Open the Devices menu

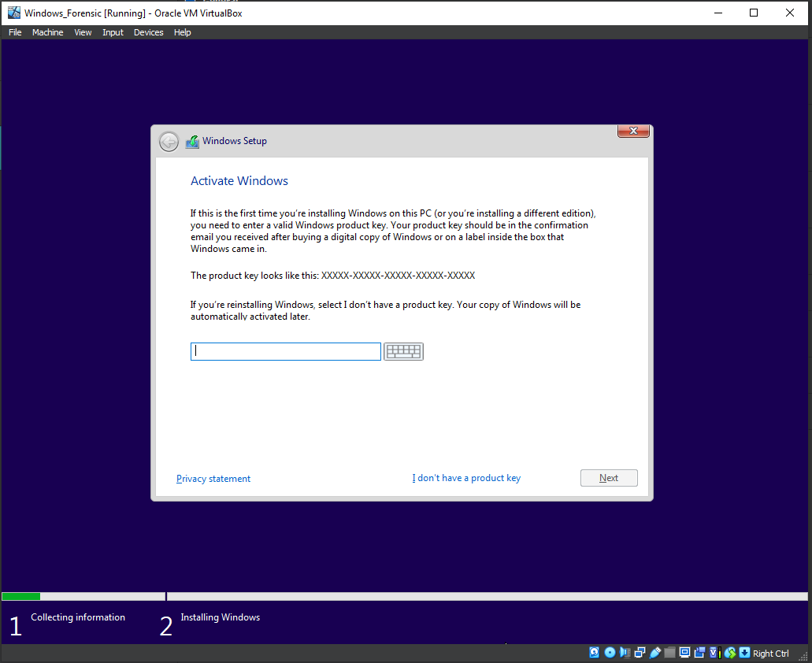pos(148,32)
